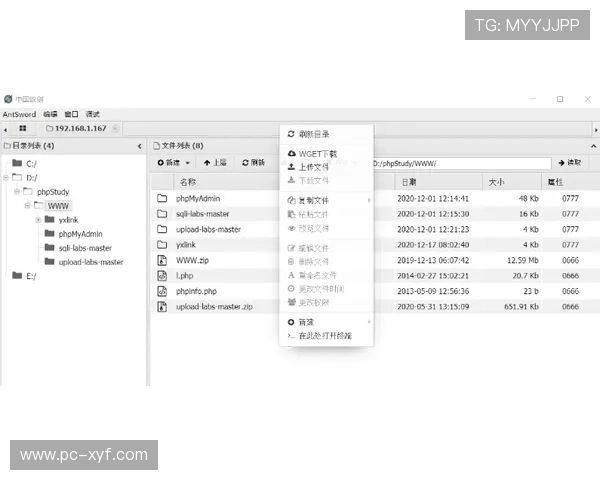Select 刷新目录 at top of context menu
The height and width of the screenshot is (480, 600).
(313, 134)
